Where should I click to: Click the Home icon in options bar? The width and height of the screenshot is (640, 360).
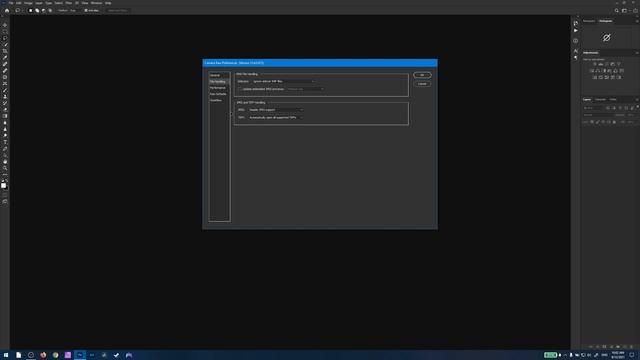[x=7, y=11]
